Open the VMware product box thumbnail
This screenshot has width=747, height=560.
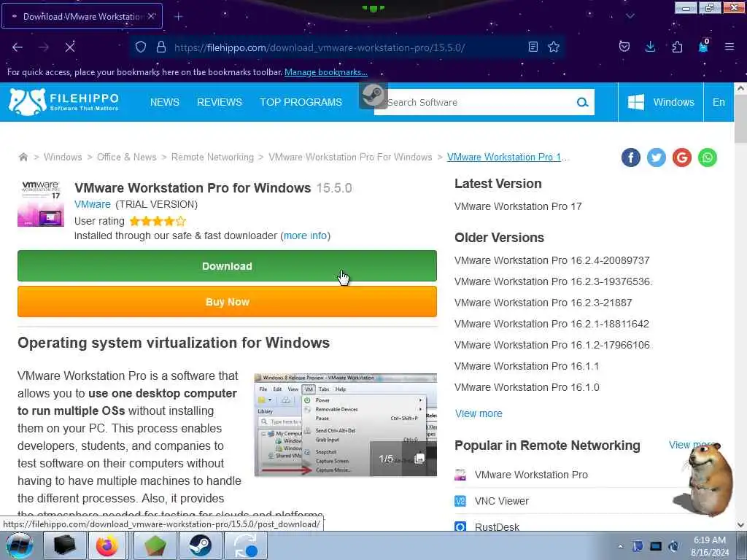tap(41, 203)
